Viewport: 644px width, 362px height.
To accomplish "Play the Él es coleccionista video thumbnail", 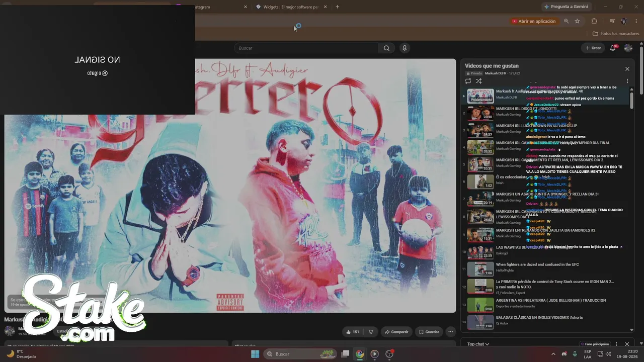I will coord(480,182).
